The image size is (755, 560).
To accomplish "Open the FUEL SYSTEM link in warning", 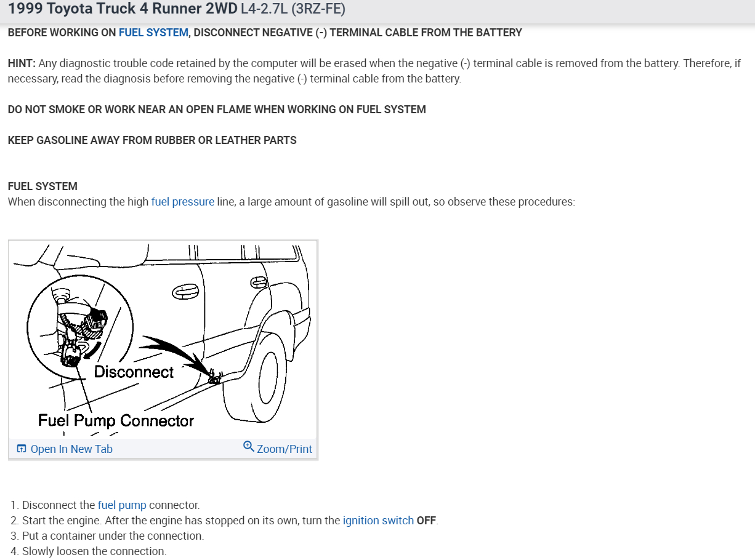I will [153, 33].
